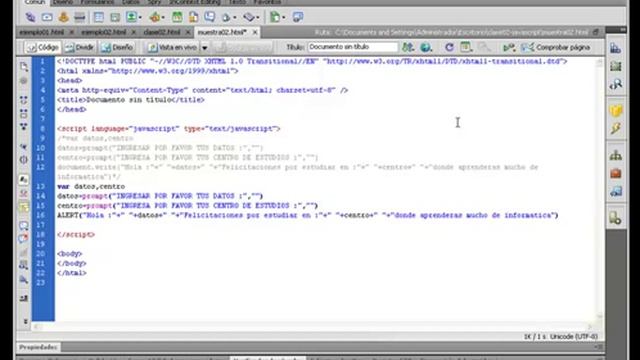Click the 'var datos,centro' code on line 13
The height and width of the screenshot is (360, 640).
pos(91,187)
